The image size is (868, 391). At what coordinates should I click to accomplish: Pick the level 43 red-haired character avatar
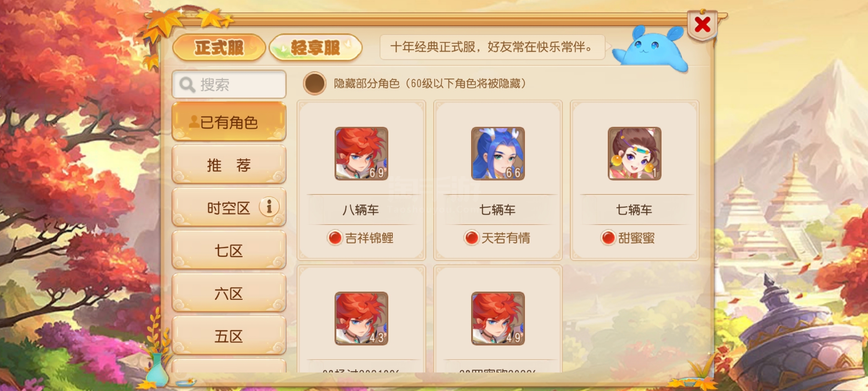(361, 318)
